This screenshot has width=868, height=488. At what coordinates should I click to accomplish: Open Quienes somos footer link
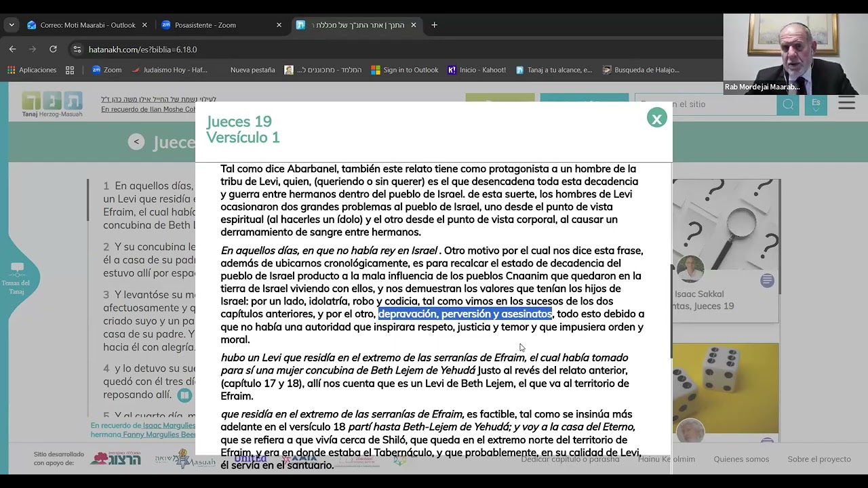click(x=741, y=459)
